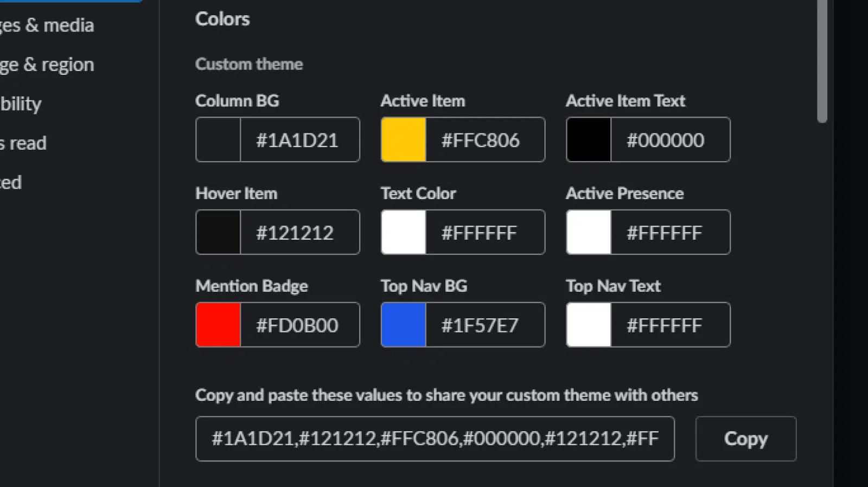Open the Active Item Text color picker

coord(588,139)
